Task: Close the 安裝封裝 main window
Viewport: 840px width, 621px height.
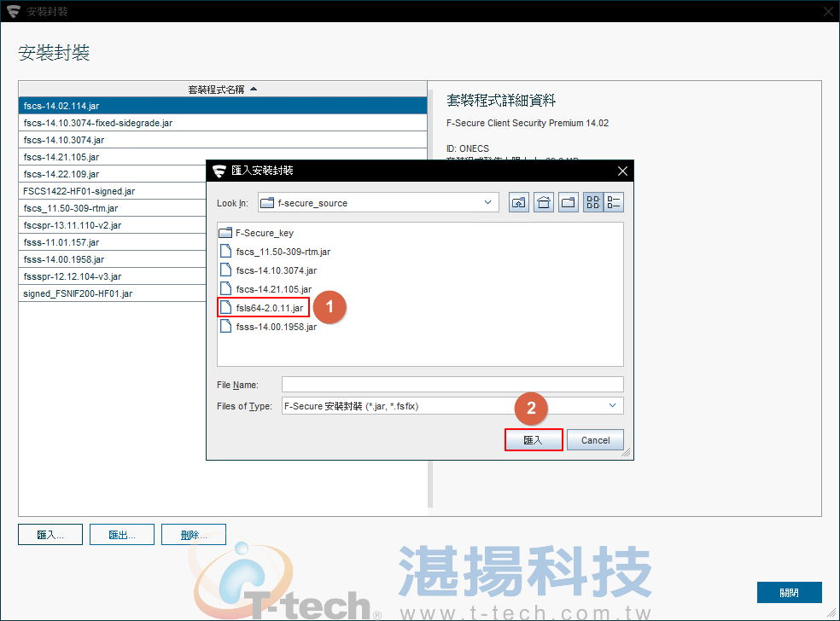Action: coord(828,11)
